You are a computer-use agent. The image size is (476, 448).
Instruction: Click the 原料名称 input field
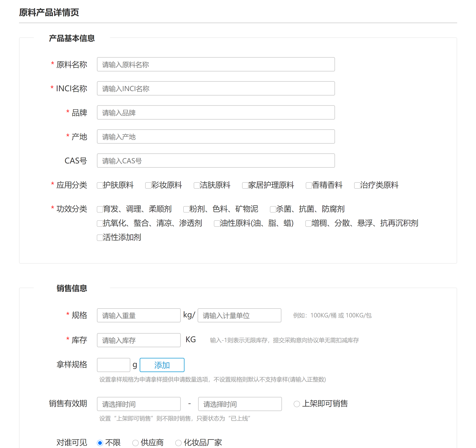(x=216, y=64)
